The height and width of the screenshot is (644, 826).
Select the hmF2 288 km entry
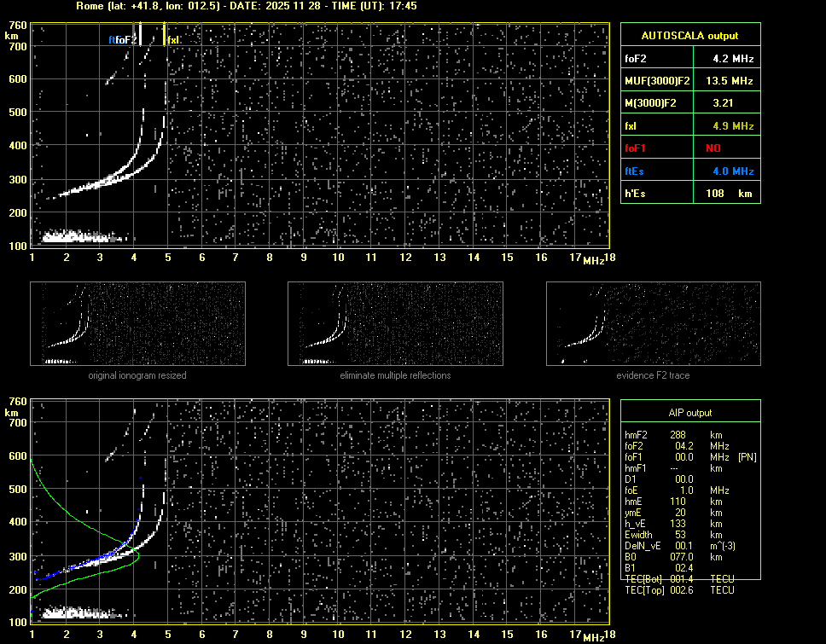(674, 434)
